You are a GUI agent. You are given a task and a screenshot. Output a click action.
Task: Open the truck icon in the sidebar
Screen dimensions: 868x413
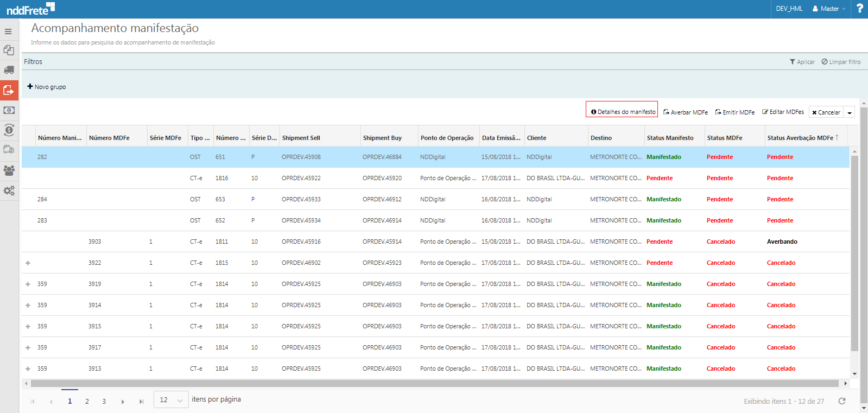pyautogui.click(x=9, y=70)
